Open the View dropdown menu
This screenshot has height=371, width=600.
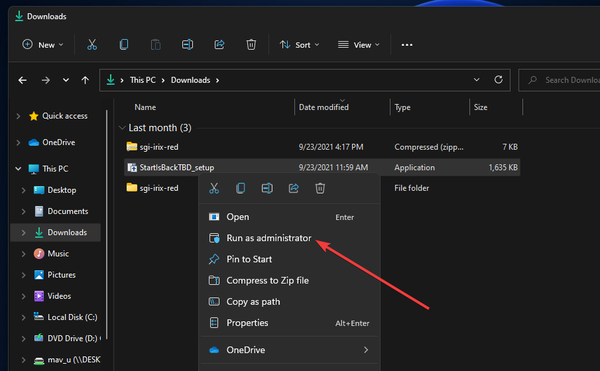click(x=359, y=45)
